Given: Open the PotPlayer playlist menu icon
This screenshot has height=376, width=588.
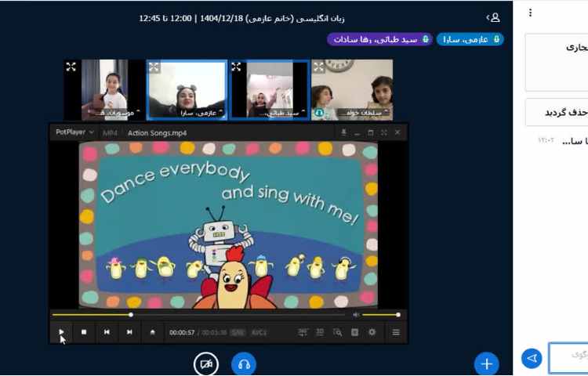Looking at the screenshot, I should [396, 332].
